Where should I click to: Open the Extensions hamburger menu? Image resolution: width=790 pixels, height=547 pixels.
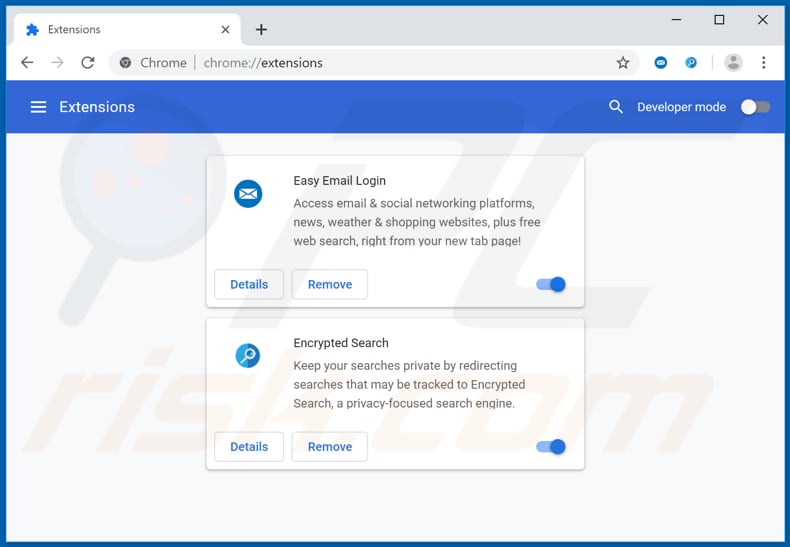pos(38,107)
